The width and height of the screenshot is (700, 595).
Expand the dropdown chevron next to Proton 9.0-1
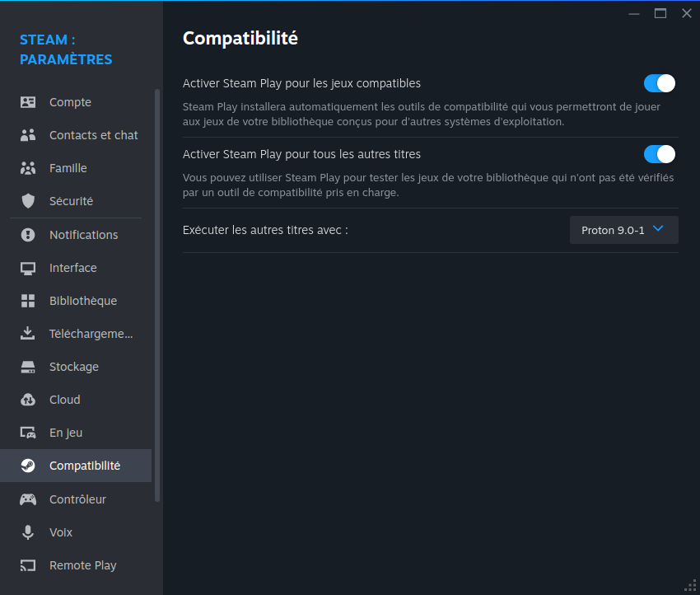pos(658,229)
